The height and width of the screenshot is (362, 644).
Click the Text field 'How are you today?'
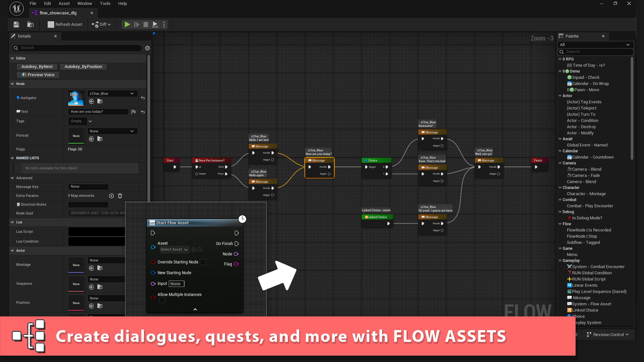click(98, 112)
